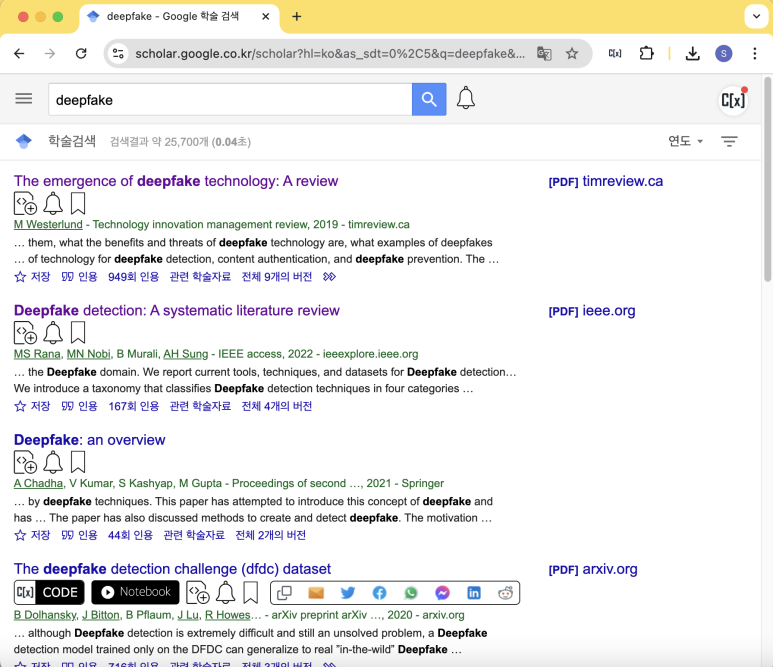Image resolution: width=773 pixels, height=667 pixels.
Task: Click the deepfake search input field
Action: pos(230,100)
